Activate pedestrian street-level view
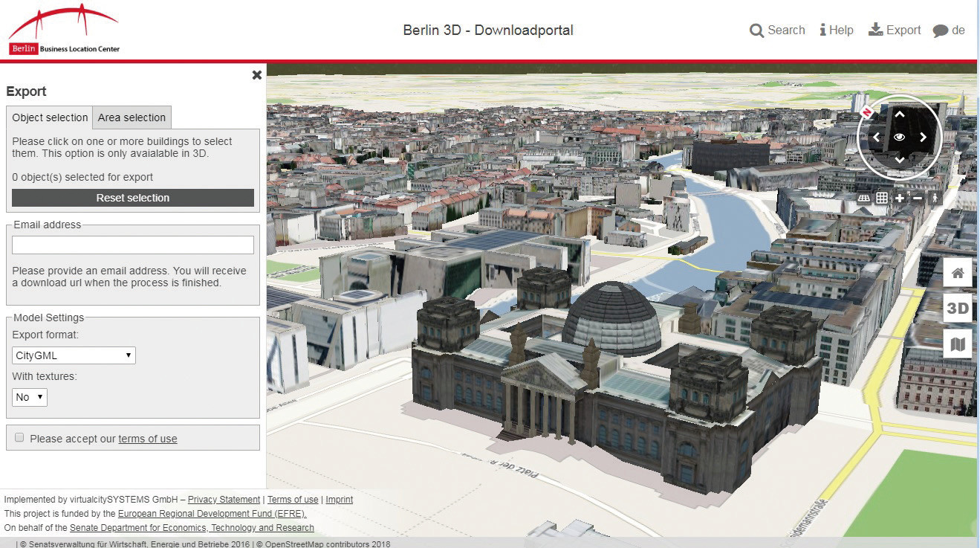This screenshot has width=980, height=548. point(935,198)
